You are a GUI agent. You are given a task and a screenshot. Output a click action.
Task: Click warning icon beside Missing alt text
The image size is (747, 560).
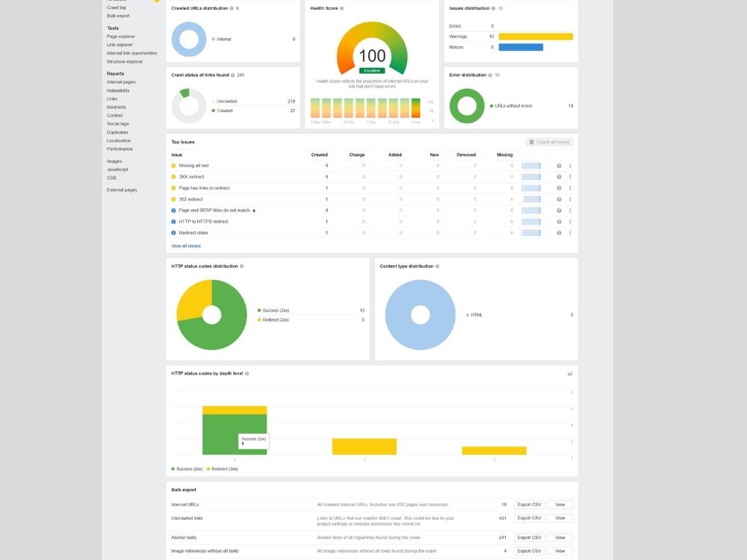click(x=173, y=166)
